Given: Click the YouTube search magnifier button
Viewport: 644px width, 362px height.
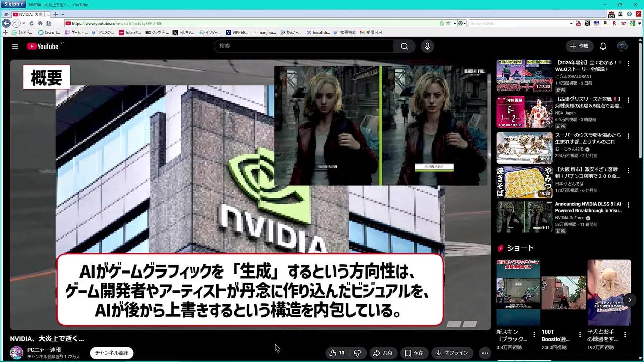Looking at the screenshot, I should [405, 46].
